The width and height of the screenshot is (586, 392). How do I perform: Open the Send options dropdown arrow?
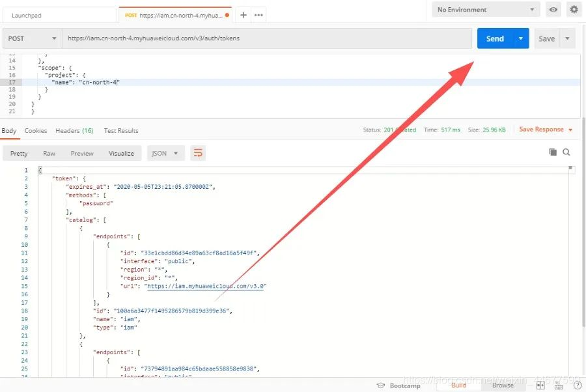(x=521, y=38)
